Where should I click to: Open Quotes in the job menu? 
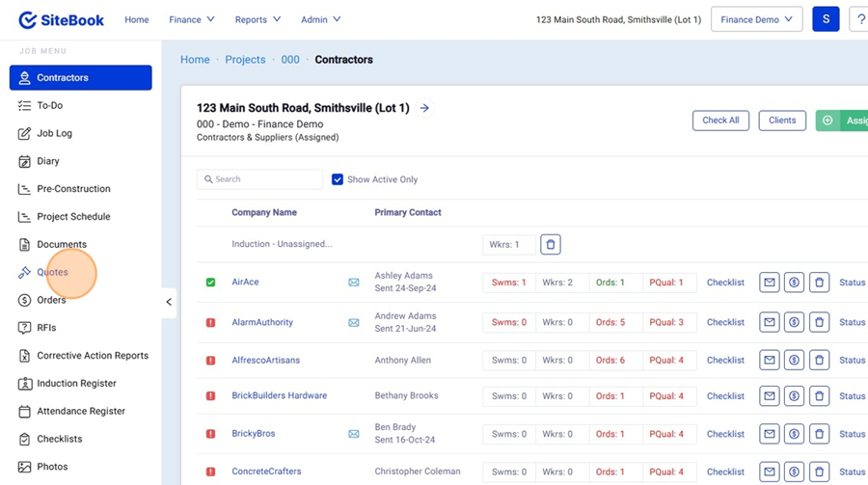click(52, 272)
